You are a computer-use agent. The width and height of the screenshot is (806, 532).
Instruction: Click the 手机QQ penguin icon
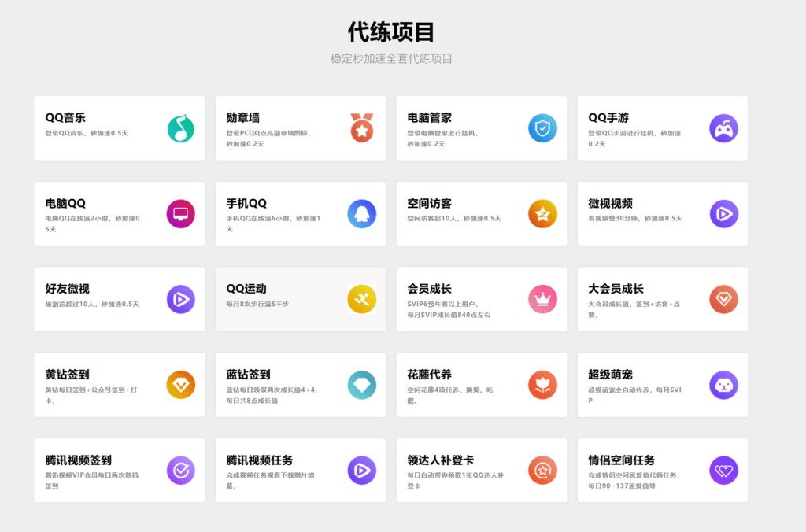pyautogui.click(x=362, y=214)
